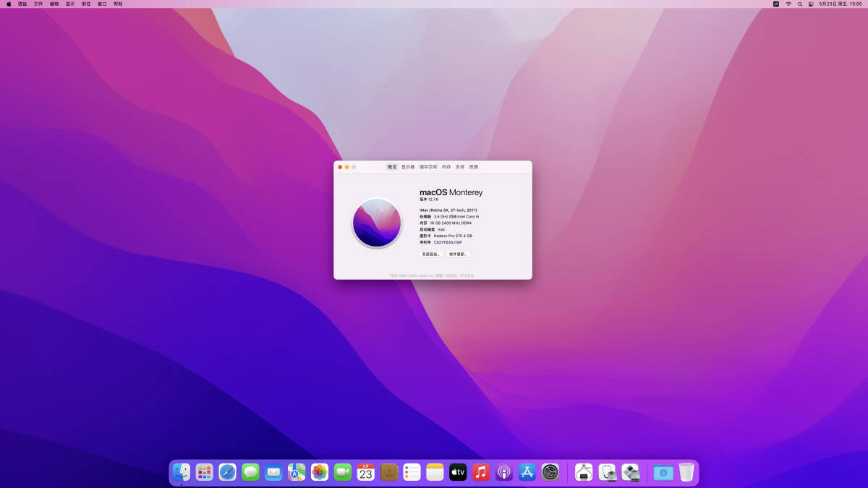The height and width of the screenshot is (488, 868).
Task: Open the 编辑 (Edit) menu
Action: [54, 4]
